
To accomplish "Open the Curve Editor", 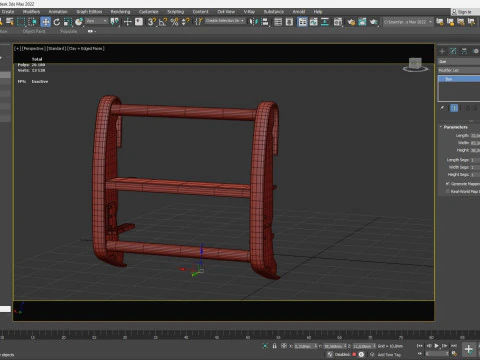I will point(314,22).
